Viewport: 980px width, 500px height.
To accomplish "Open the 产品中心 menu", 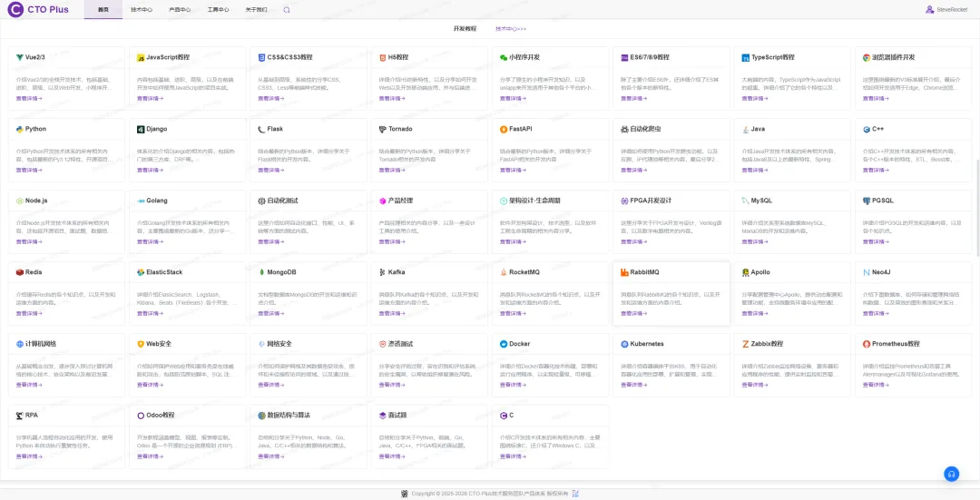I will pos(180,10).
